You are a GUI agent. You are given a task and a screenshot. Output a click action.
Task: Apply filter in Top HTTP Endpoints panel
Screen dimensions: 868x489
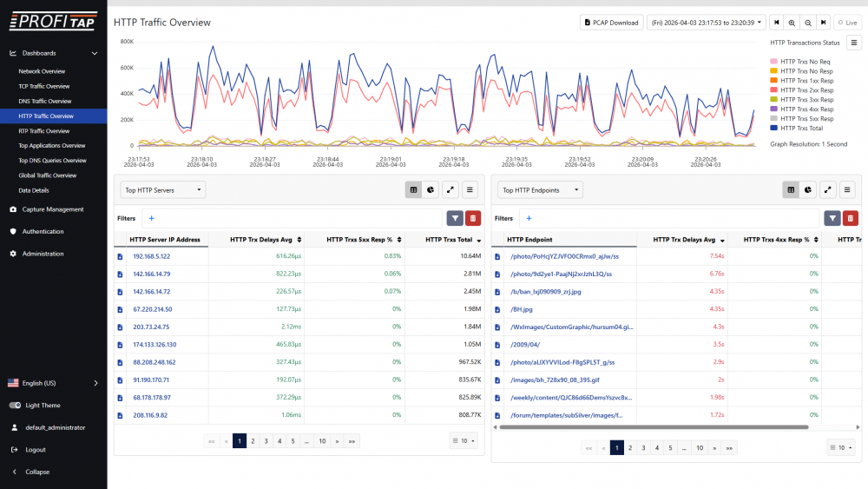tap(832, 219)
